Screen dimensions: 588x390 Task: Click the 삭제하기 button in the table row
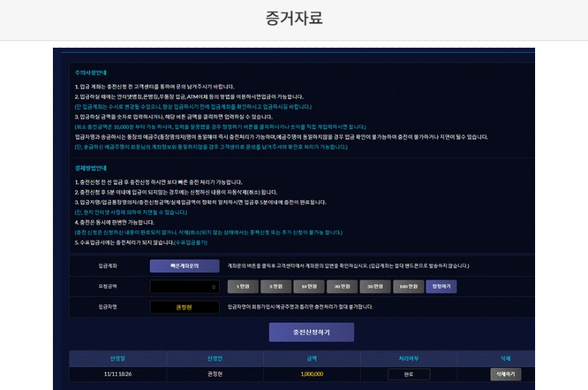(x=506, y=374)
